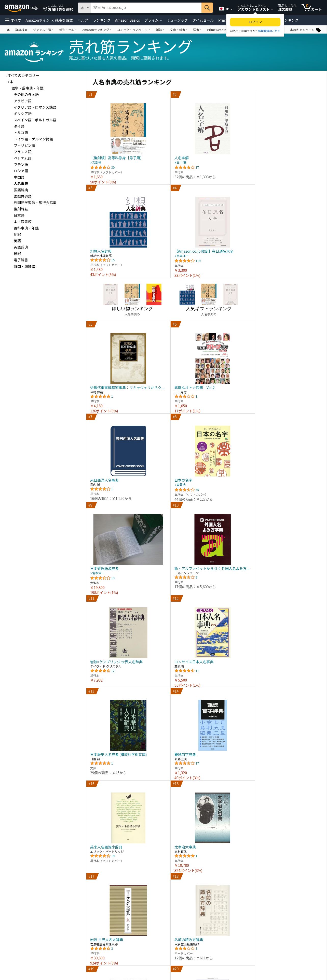Image resolution: width=327 pixels, height=980 pixels.
Task: Open the ジャンル一覧 submenu
Action: point(43,30)
